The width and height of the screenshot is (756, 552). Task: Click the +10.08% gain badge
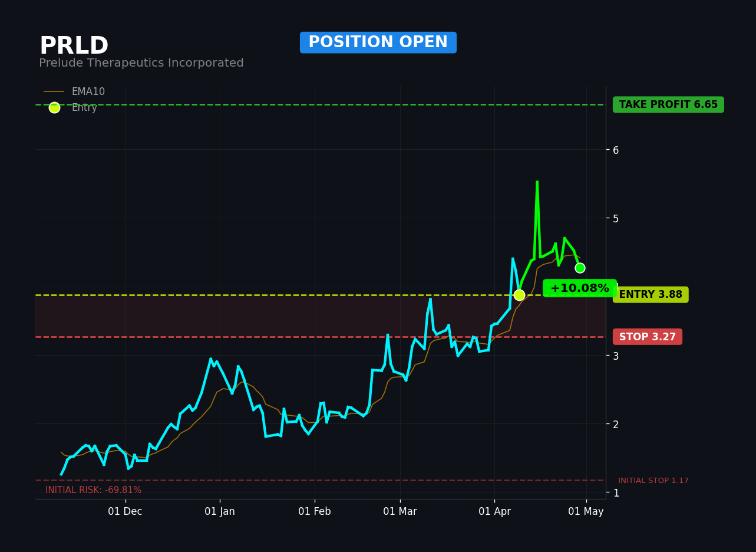(580, 288)
